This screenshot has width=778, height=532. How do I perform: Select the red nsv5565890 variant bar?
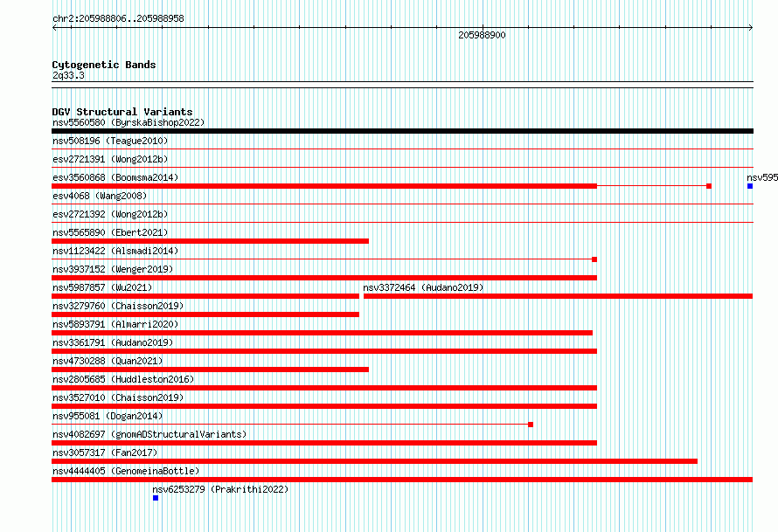tap(210, 241)
